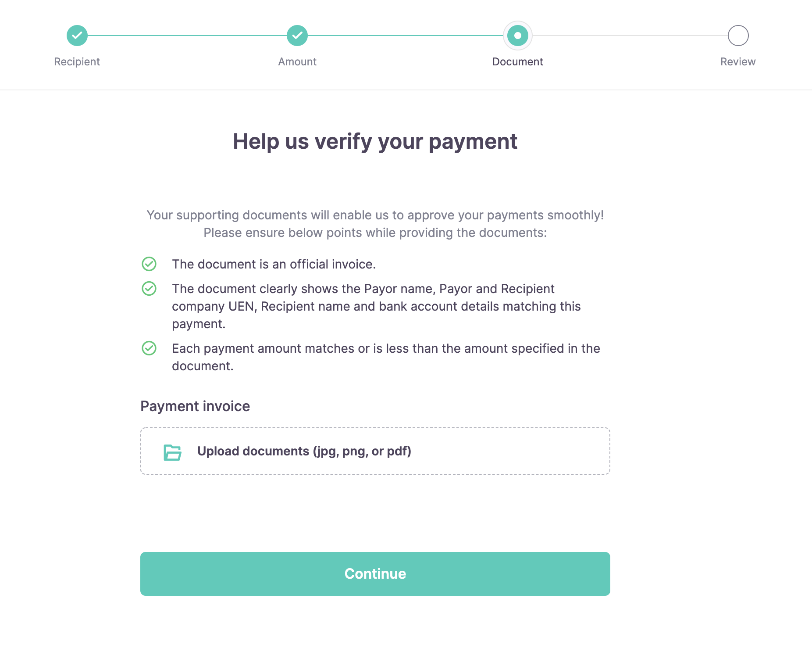Select the active Document step indicator
Viewport: 812px width, 666px height.
[x=518, y=36]
